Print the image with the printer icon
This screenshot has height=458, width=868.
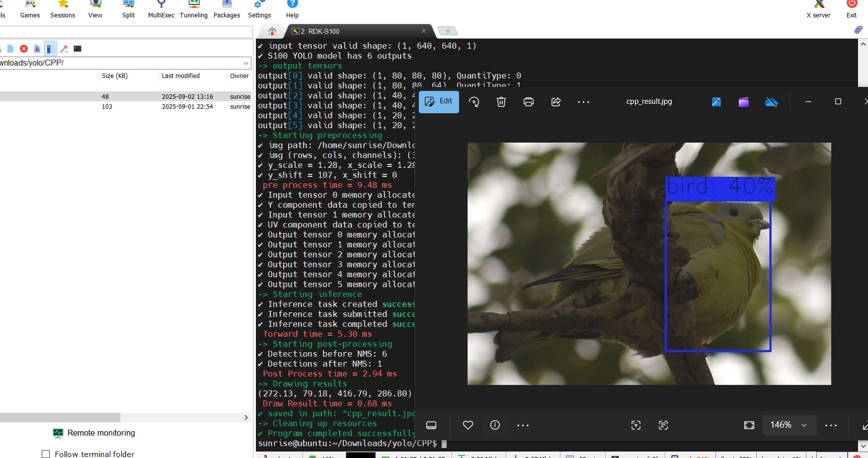pyautogui.click(x=529, y=102)
